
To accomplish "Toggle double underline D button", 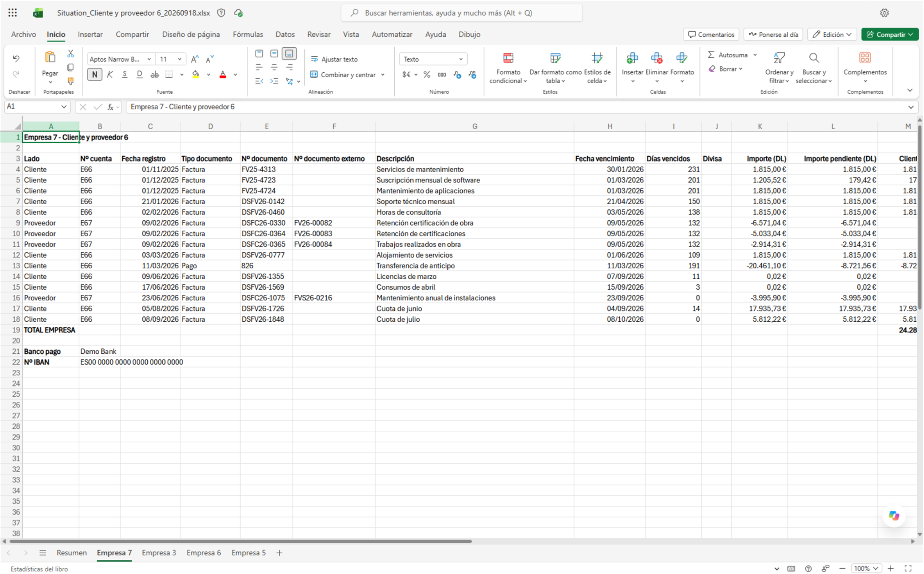I will pyautogui.click(x=140, y=74).
